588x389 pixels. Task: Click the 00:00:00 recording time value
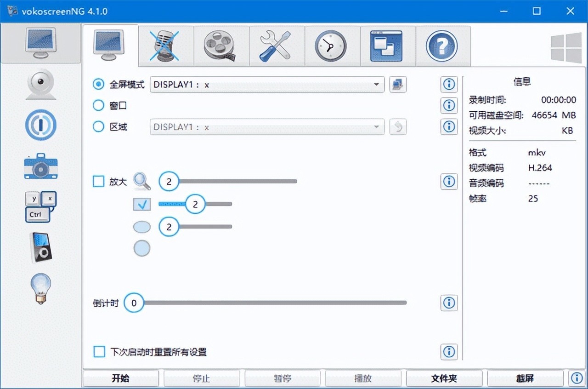tap(559, 100)
